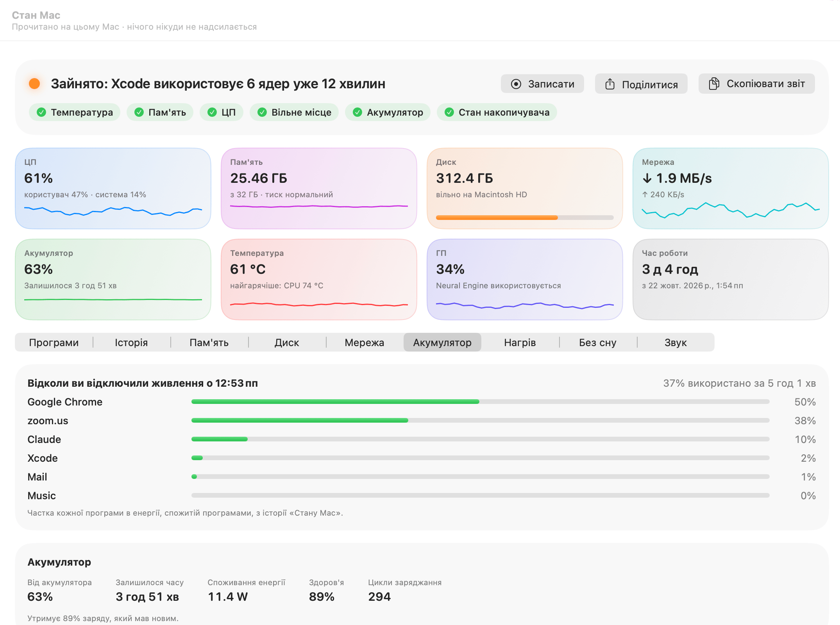Click the green checkmark on Температура chip
This screenshot has width=840, height=625.
click(x=41, y=112)
